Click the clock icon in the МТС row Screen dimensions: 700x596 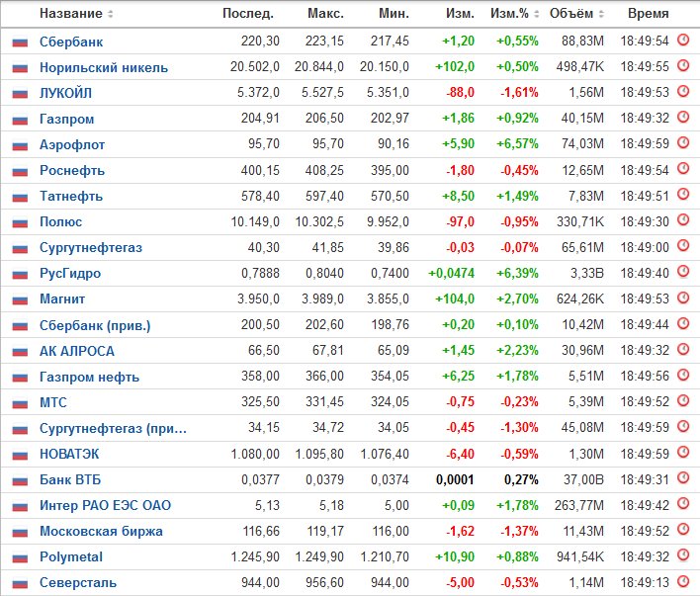[683, 400]
